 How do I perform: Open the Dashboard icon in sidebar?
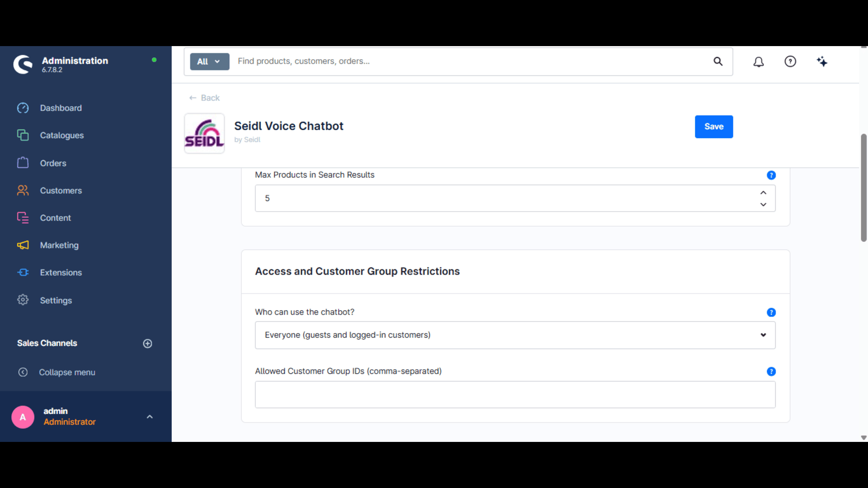tap(23, 108)
